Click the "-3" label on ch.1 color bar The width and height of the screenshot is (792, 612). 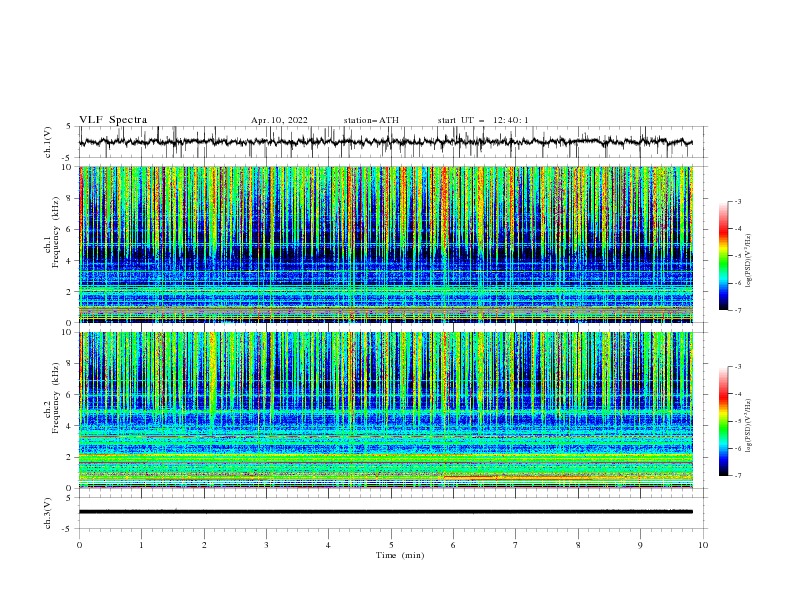tap(738, 201)
